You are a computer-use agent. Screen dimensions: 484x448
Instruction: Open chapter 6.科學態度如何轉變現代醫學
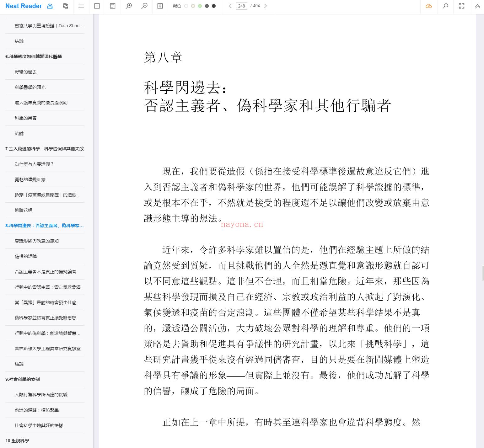click(34, 56)
